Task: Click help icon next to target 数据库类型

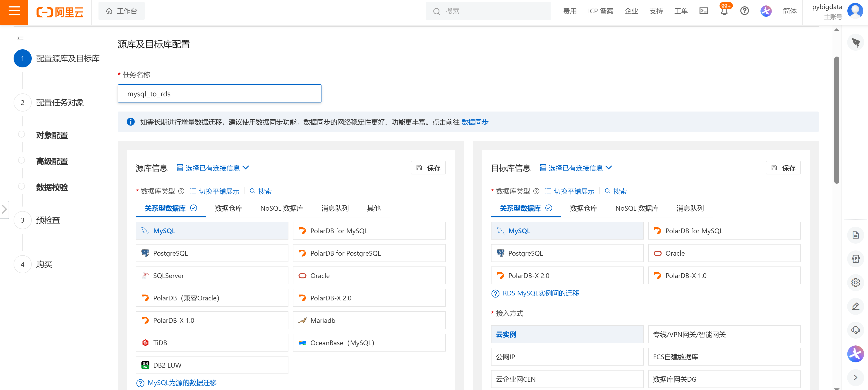Action: (536, 191)
